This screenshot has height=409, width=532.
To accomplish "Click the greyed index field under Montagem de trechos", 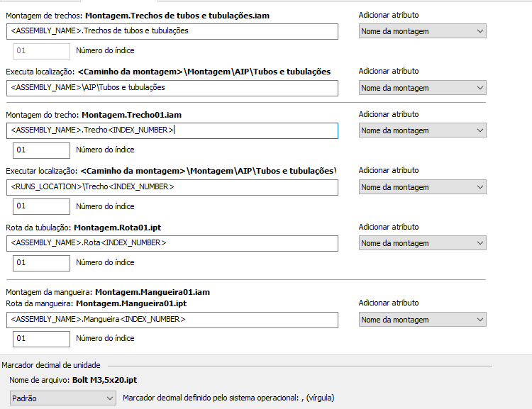I will (41, 51).
